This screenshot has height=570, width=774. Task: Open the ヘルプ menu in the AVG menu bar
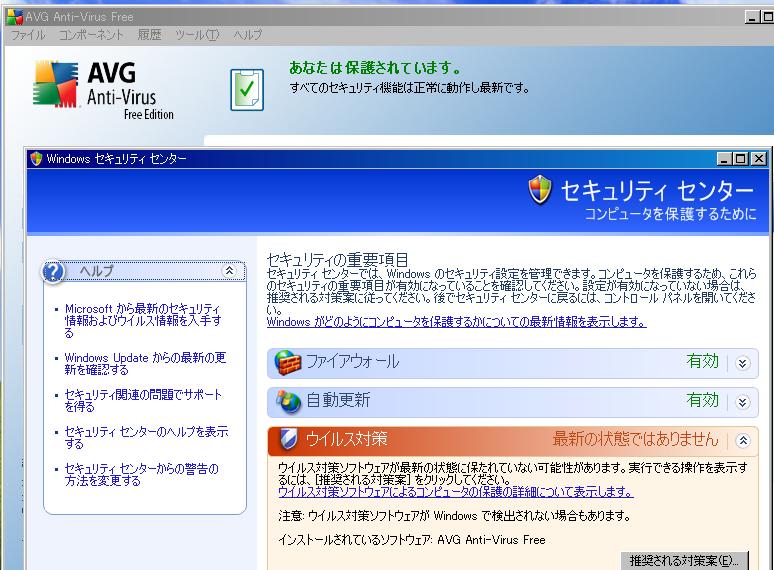point(247,35)
